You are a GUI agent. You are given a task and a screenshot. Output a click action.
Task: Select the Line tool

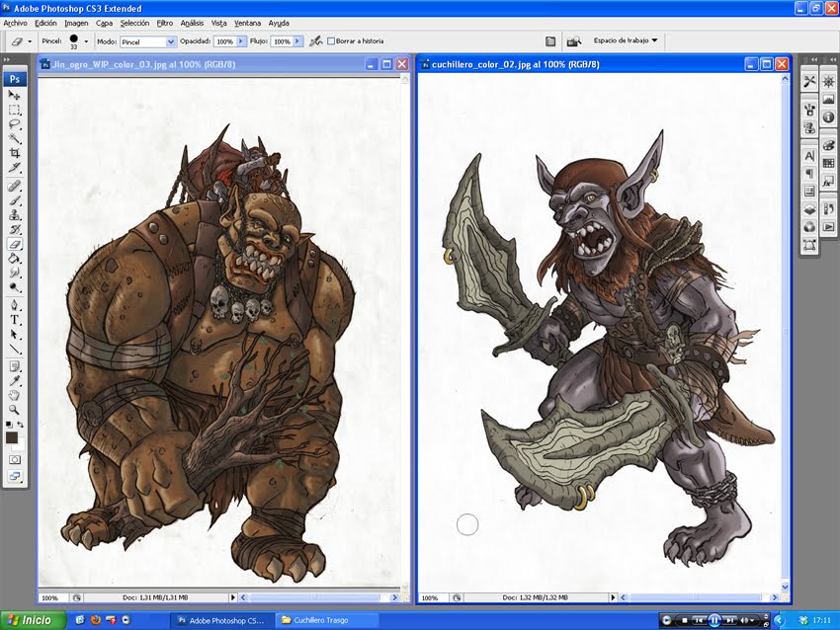(15, 349)
